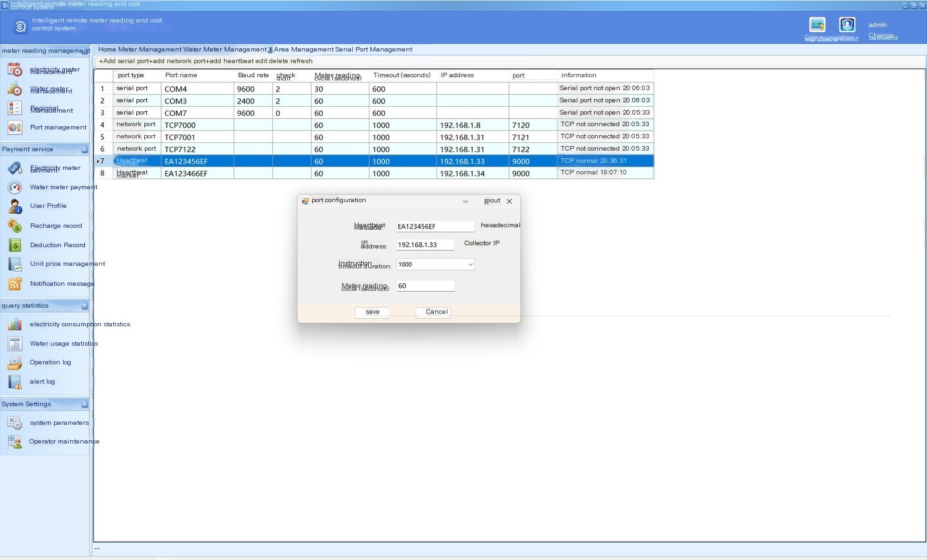
Task: Collapse the System Settings section
Action: (84, 404)
